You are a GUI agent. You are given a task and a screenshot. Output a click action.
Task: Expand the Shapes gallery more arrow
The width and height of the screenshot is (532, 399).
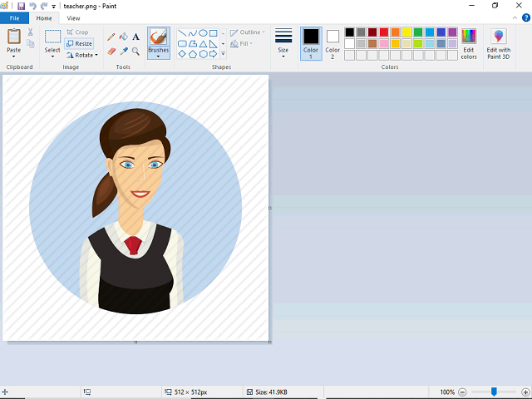[x=224, y=54]
